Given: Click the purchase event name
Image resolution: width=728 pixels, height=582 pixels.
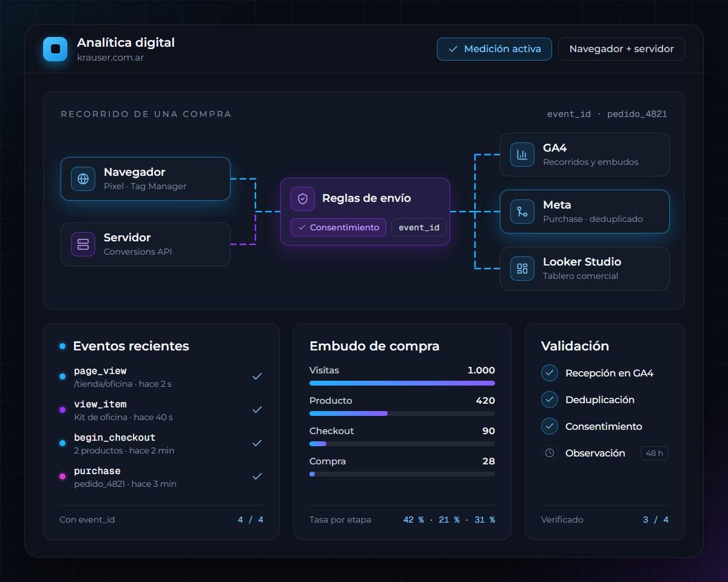Looking at the screenshot, I should tap(97, 471).
